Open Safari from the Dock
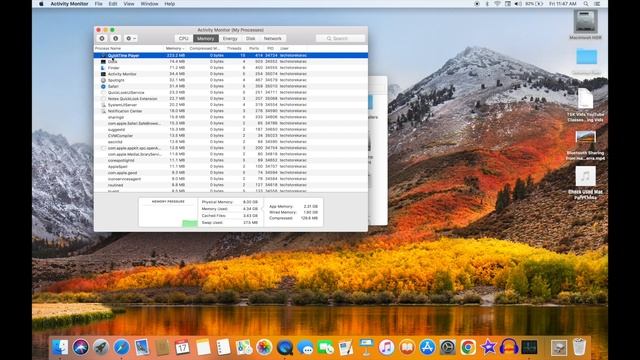Screen dimensions: 640x360 click(122, 347)
